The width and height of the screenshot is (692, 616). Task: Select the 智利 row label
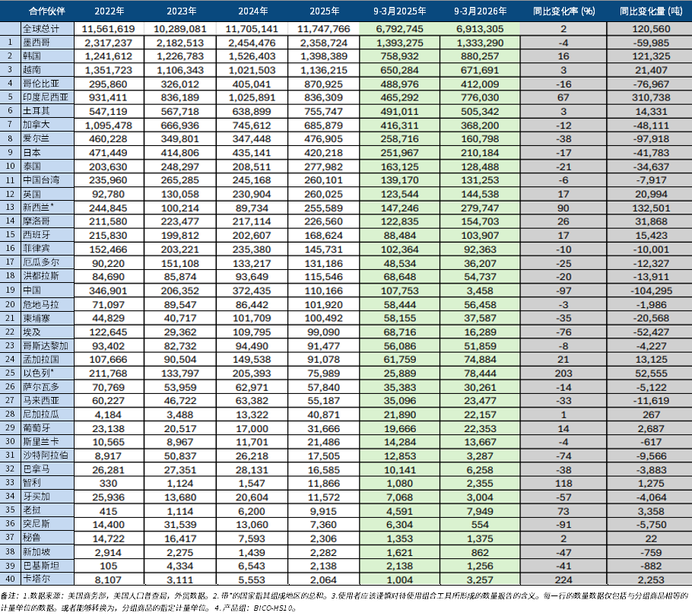tap(32, 483)
